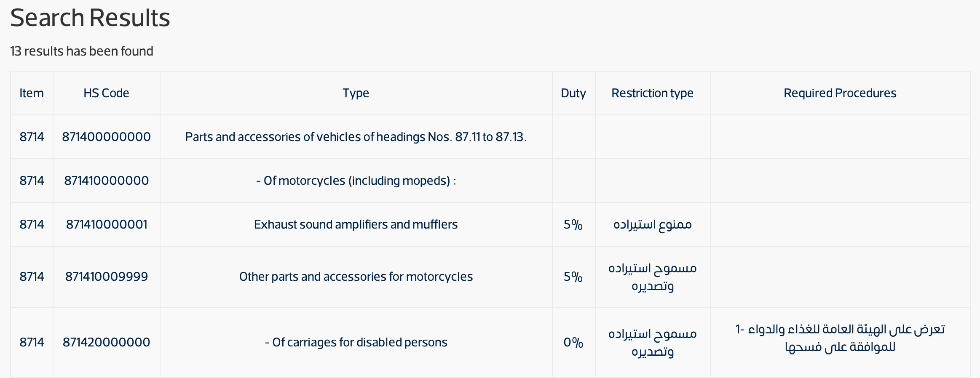Click the Type column header
Screen dimensions: 980x378
tap(356, 93)
